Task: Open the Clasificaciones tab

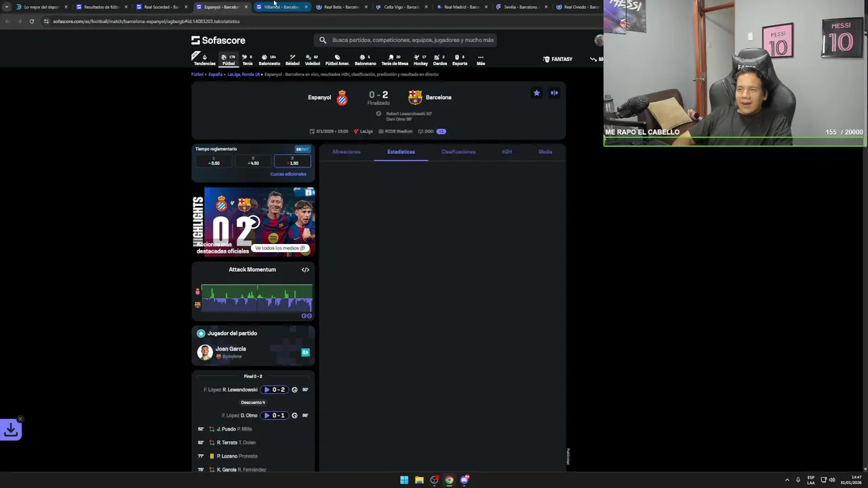Action: (458, 152)
